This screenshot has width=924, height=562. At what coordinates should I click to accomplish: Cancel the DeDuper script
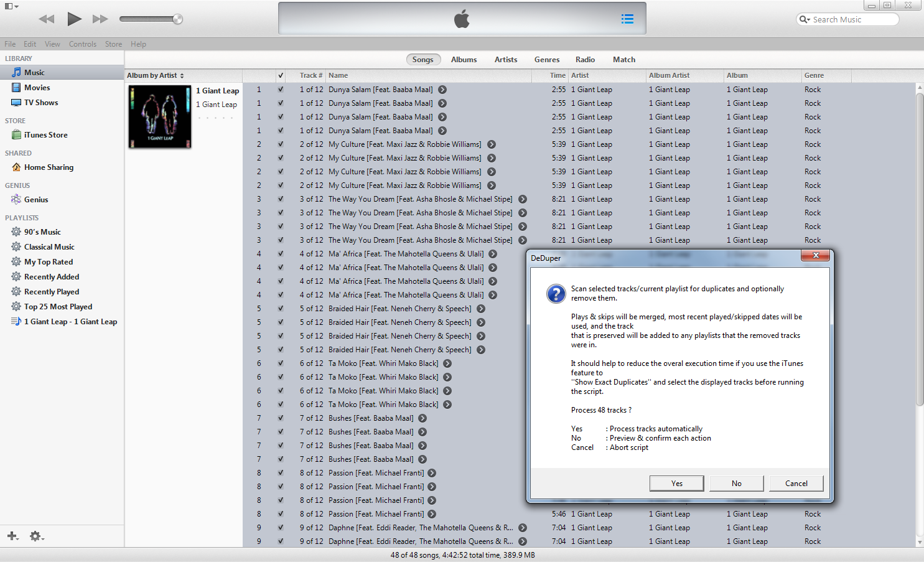(x=796, y=484)
